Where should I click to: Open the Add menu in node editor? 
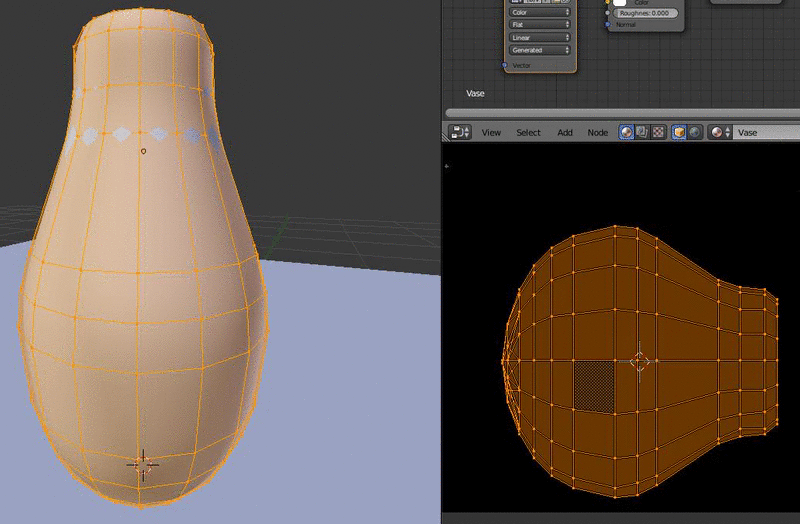(x=564, y=133)
